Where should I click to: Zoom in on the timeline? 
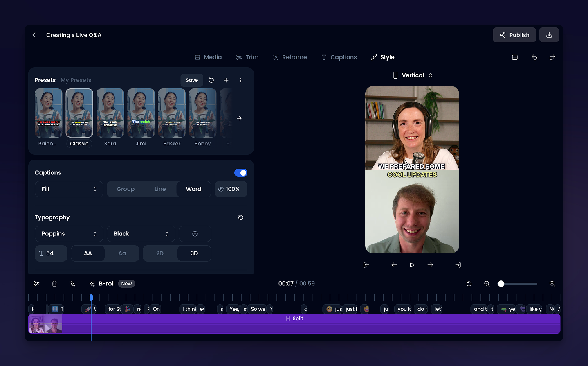[552, 283]
